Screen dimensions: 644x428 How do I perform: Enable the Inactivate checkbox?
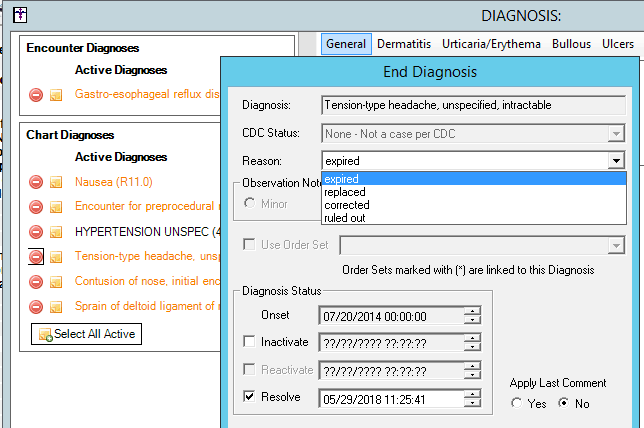248,342
